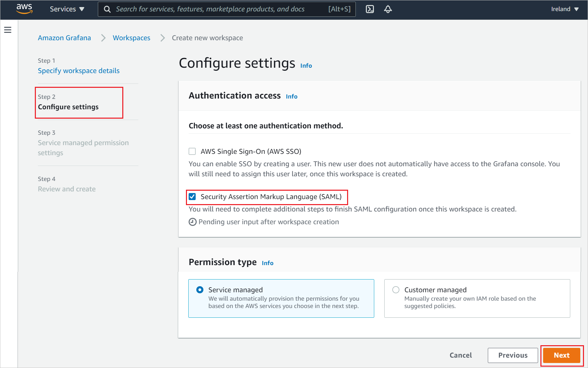Open the sidebar hamburger menu icon
This screenshot has height=368, width=588.
(x=8, y=29)
